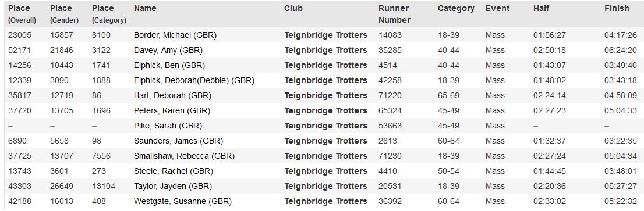Image resolution: width=644 pixels, height=211 pixels.
Task: Click the Runner Number column header
Action: [395, 14]
